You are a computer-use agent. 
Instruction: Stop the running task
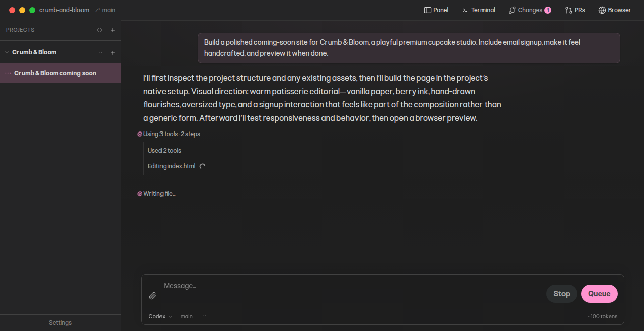tap(561, 294)
